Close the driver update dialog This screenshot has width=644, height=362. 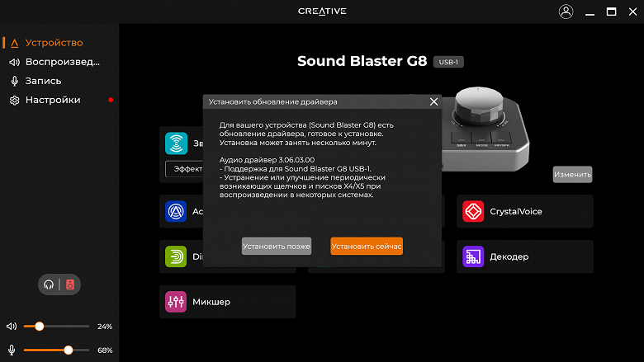[x=433, y=101]
